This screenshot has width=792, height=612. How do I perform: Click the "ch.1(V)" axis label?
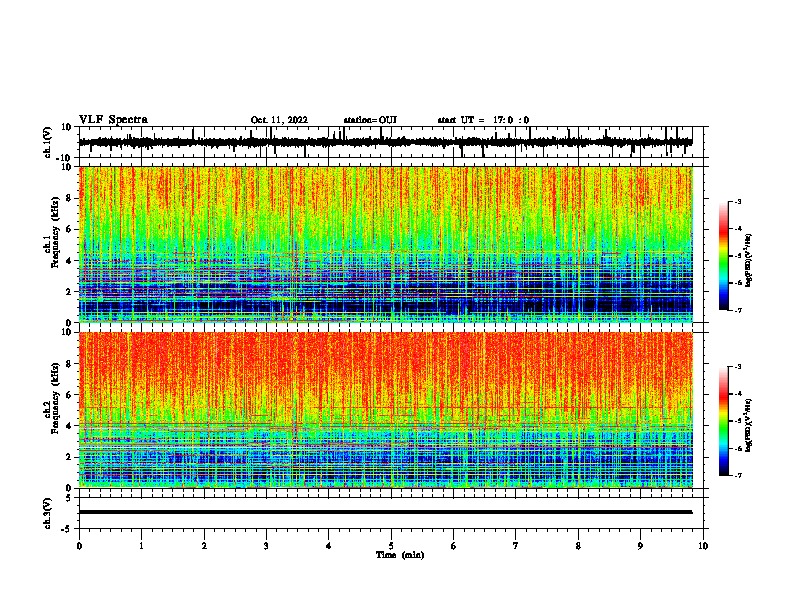coord(48,142)
